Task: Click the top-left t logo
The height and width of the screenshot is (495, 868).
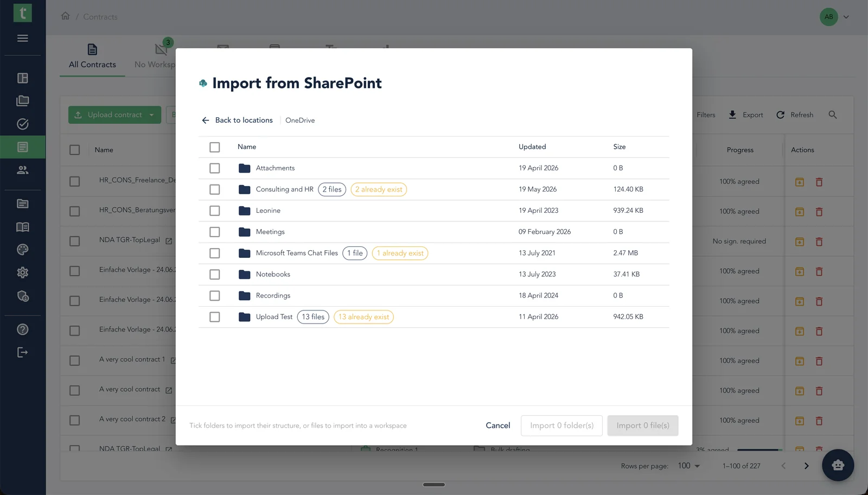Action: (x=22, y=13)
